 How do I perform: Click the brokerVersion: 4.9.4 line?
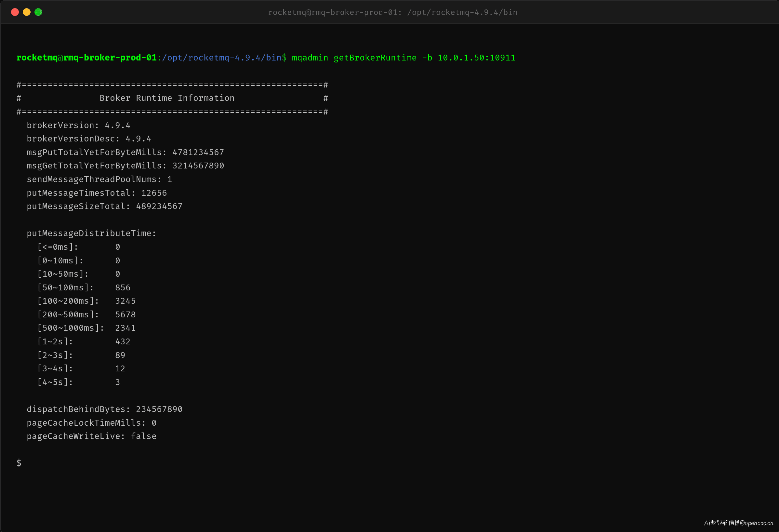pos(78,126)
